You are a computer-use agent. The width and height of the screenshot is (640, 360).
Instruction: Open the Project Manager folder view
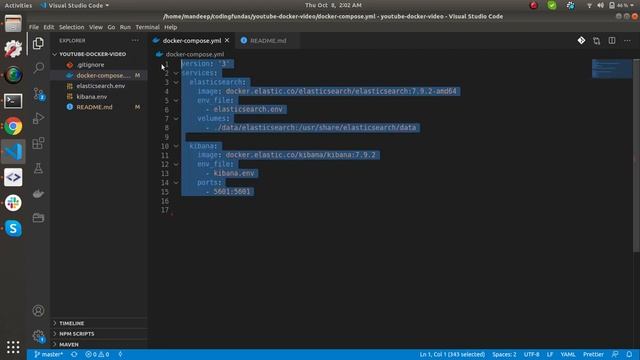pos(38,218)
